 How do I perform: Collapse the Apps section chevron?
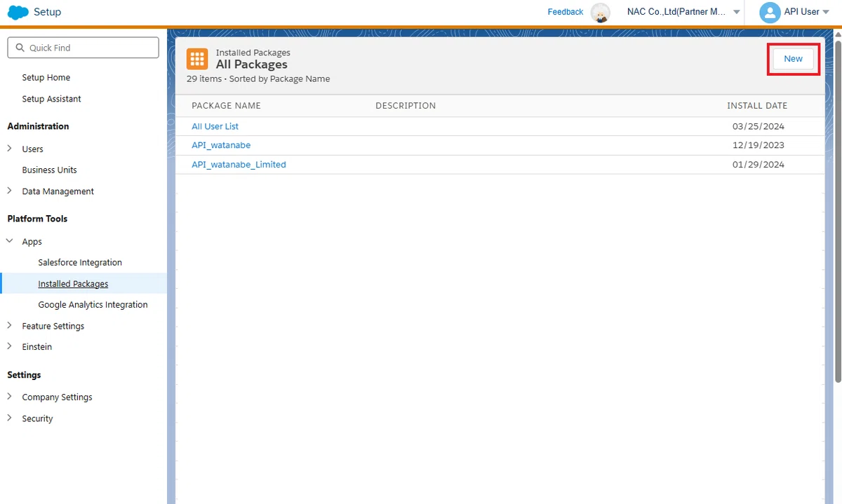click(x=10, y=241)
